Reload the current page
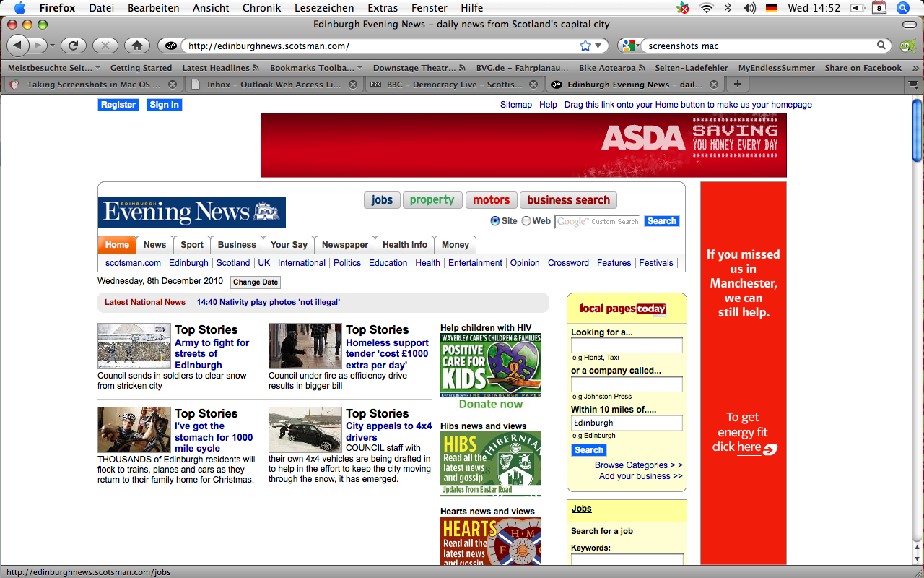The width and height of the screenshot is (924, 578). click(73, 46)
